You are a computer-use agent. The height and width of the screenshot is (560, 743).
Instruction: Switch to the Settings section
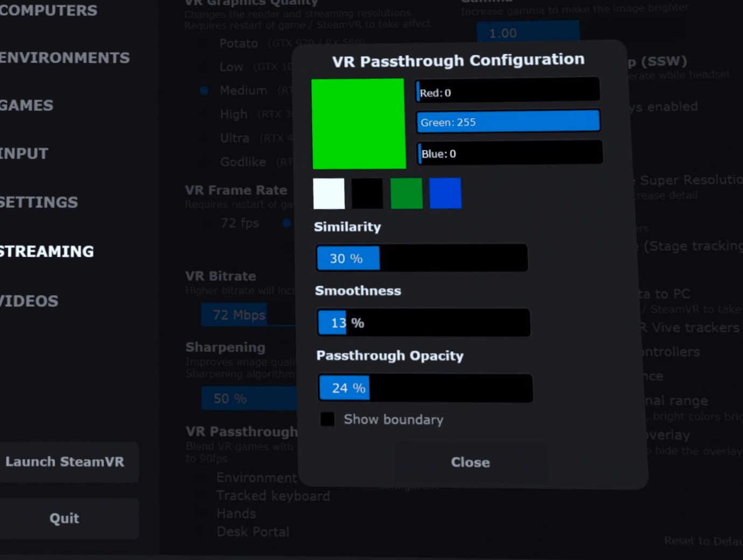39,202
